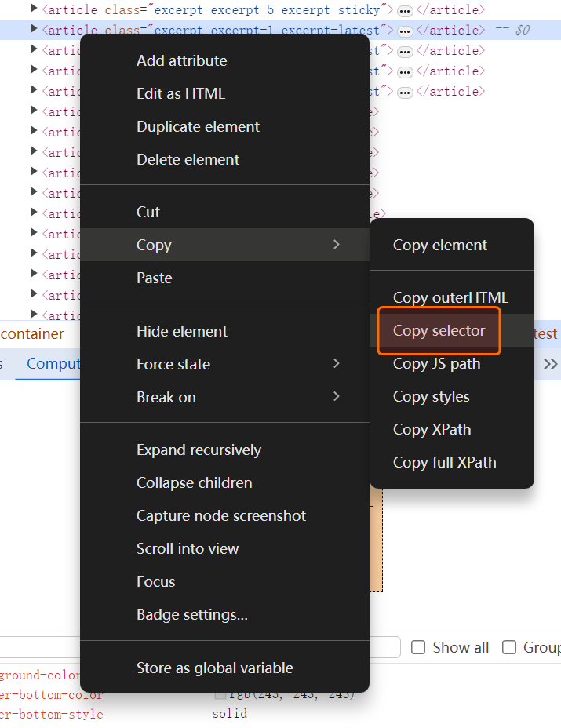The width and height of the screenshot is (561, 728).
Task: Click the Force state submenu arrow
Action: pos(337,364)
